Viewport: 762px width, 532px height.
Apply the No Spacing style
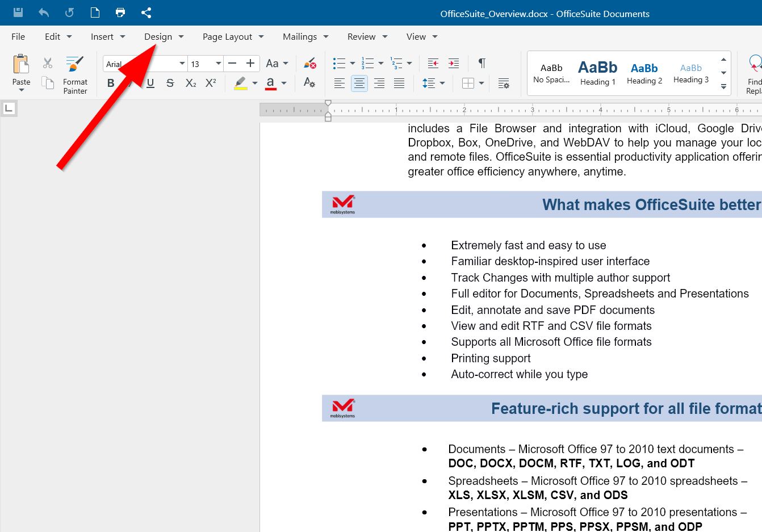point(551,73)
